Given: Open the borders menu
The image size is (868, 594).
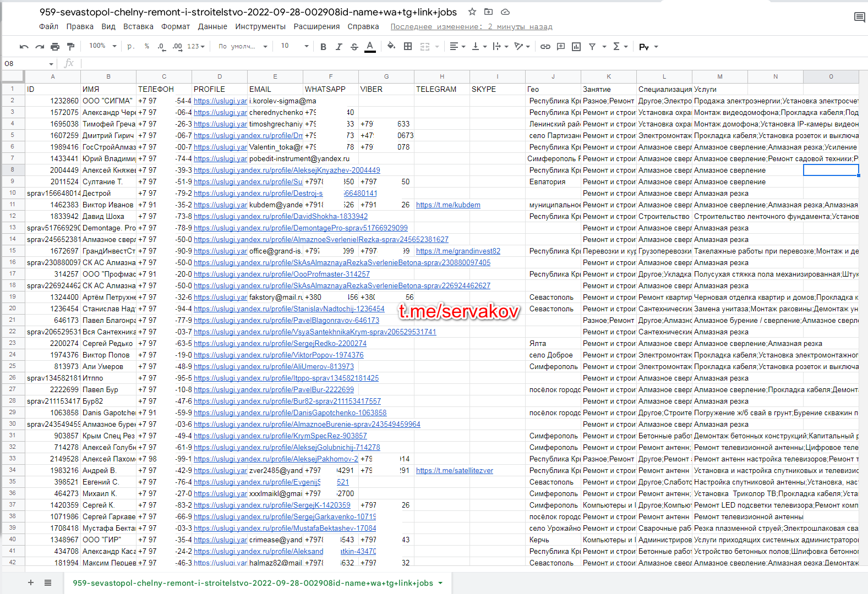Looking at the screenshot, I should [x=408, y=46].
